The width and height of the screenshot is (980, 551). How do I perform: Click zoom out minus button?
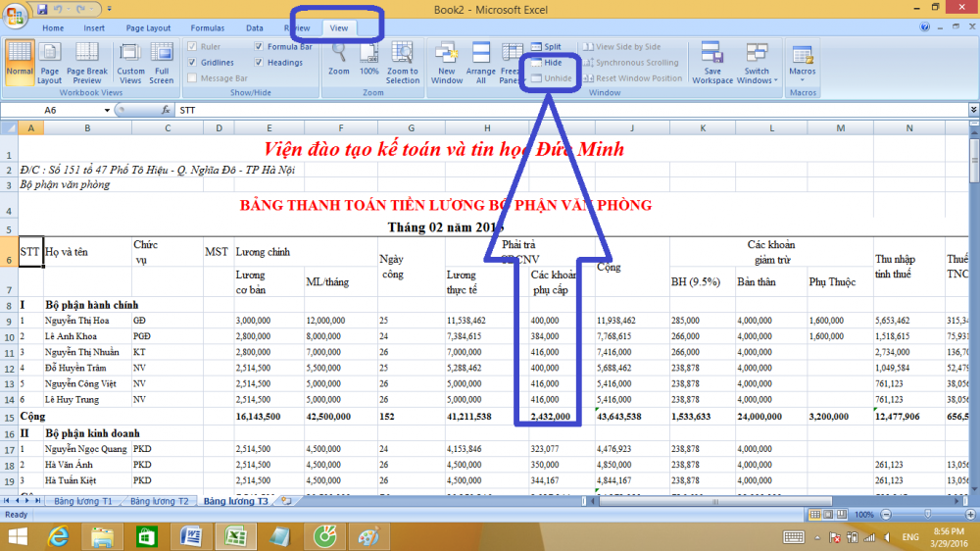(x=886, y=514)
